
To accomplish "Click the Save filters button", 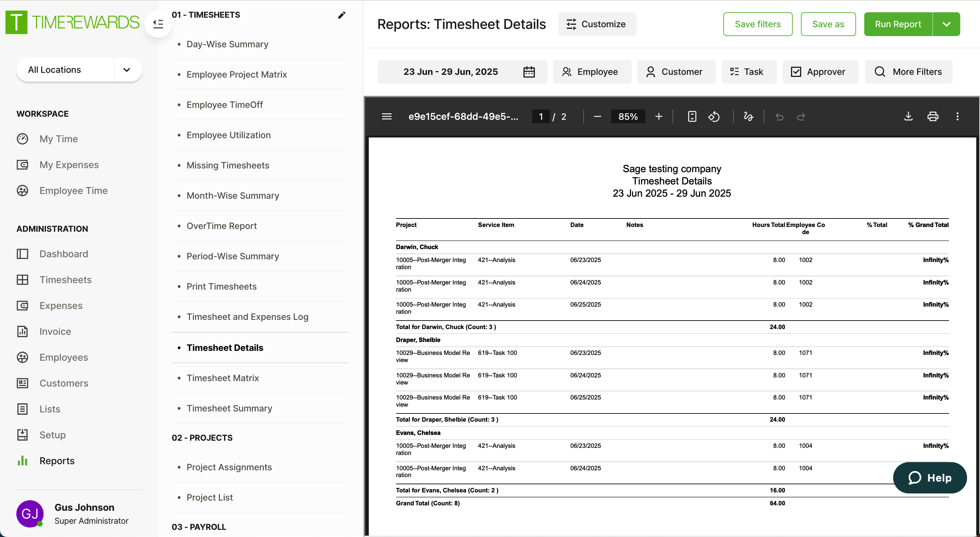I will pyautogui.click(x=757, y=24).
